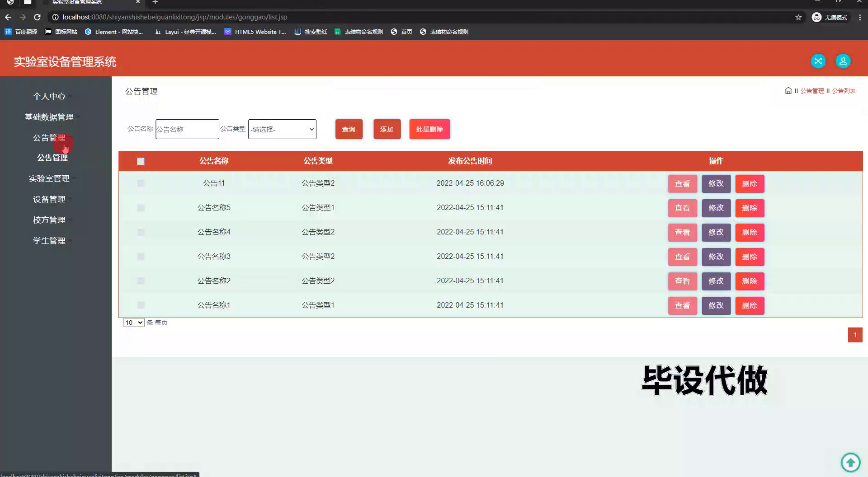Open a new browser tab with plus
The width and height of the screenshot is (868, 477).
155,2
